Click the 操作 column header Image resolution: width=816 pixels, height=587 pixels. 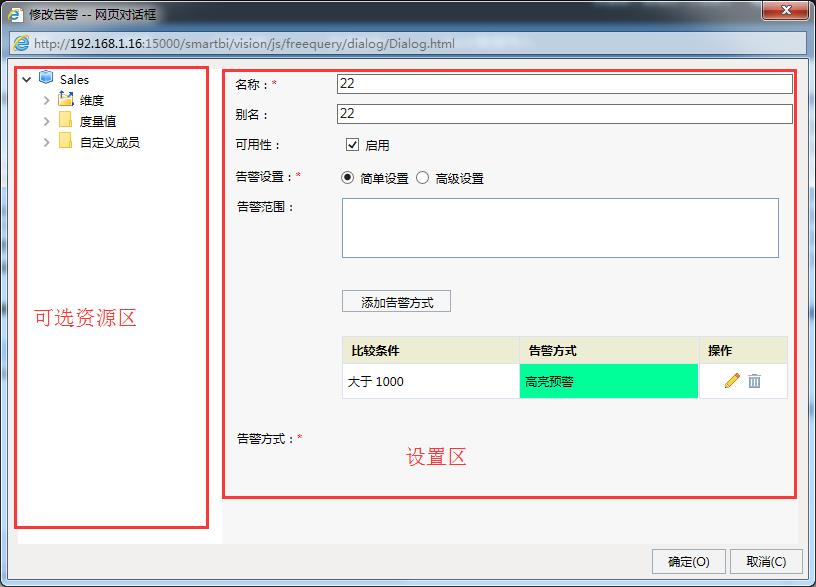743,350
